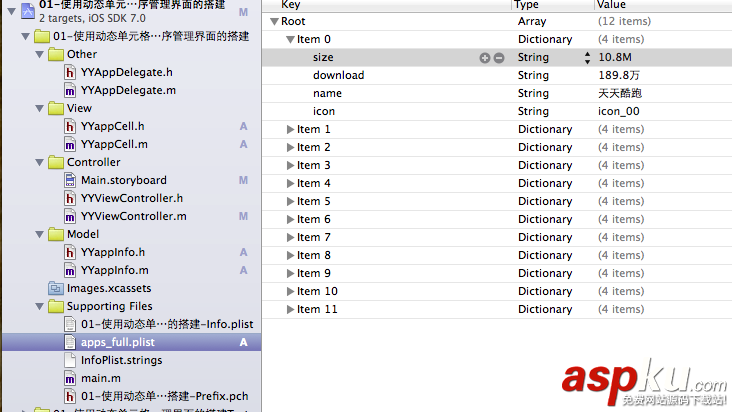Click the View folder icon
The height and width of the screenshot is (412, 732).
[56, 108]
